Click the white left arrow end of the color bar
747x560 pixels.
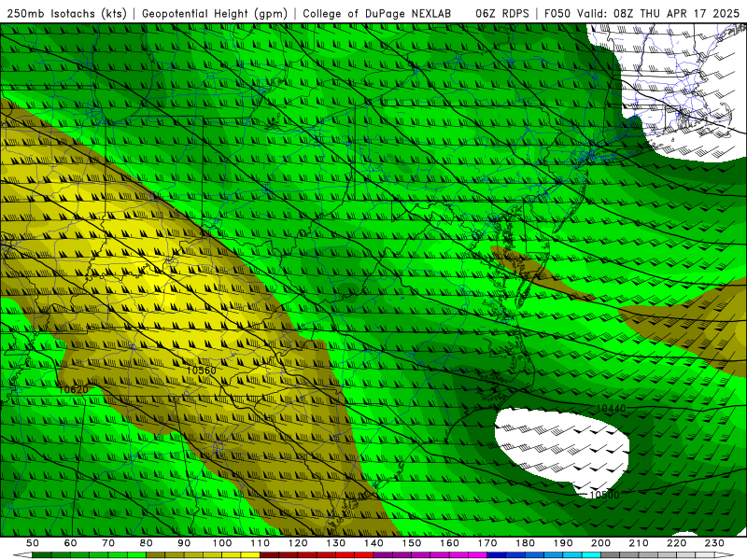(22, 555)
